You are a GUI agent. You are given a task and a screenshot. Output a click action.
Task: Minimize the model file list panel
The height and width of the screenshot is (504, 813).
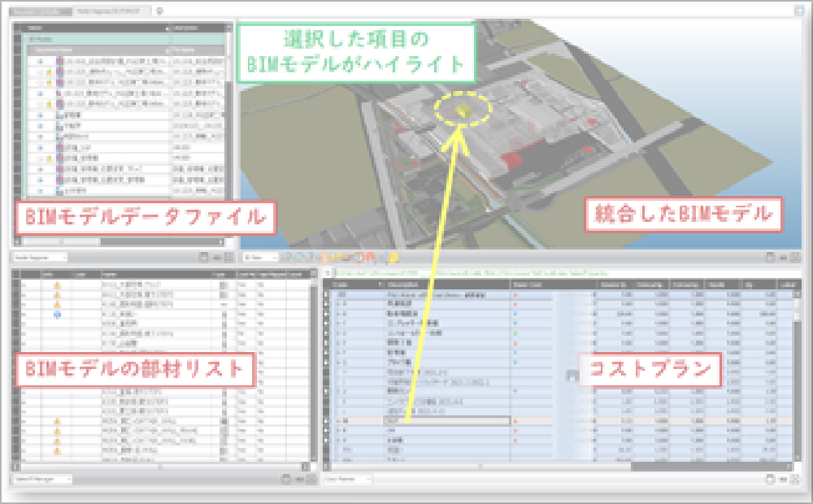(217, 257)
